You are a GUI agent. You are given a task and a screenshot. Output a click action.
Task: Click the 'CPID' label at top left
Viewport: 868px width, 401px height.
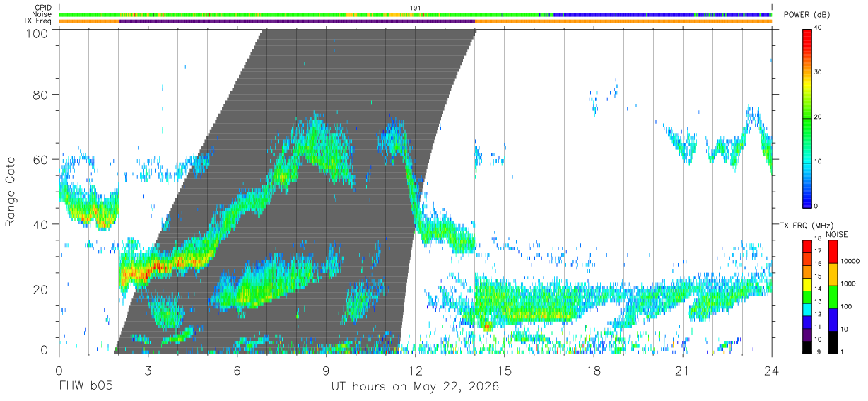(x=43, y=8)
